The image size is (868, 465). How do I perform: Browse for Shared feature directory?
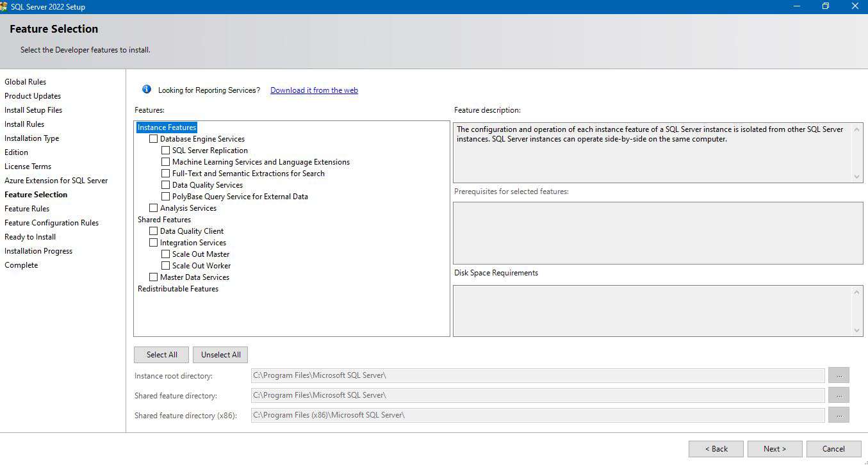(839, 395)
